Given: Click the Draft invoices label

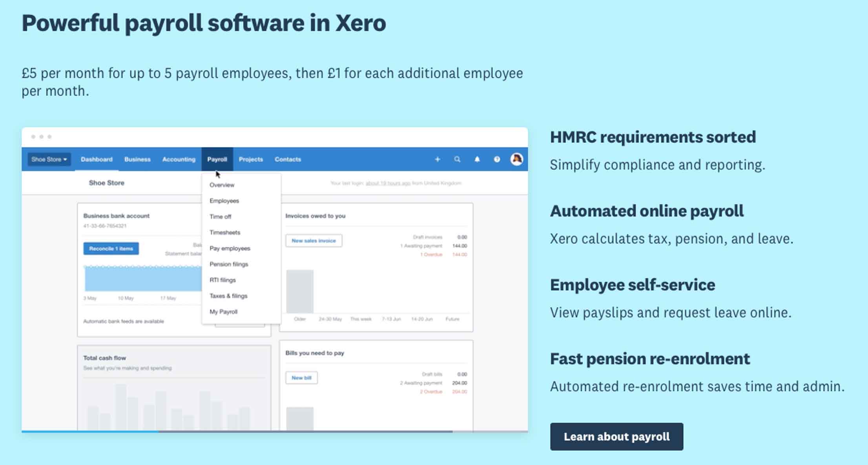Looking at the screenshot, I should pos(427,237).
